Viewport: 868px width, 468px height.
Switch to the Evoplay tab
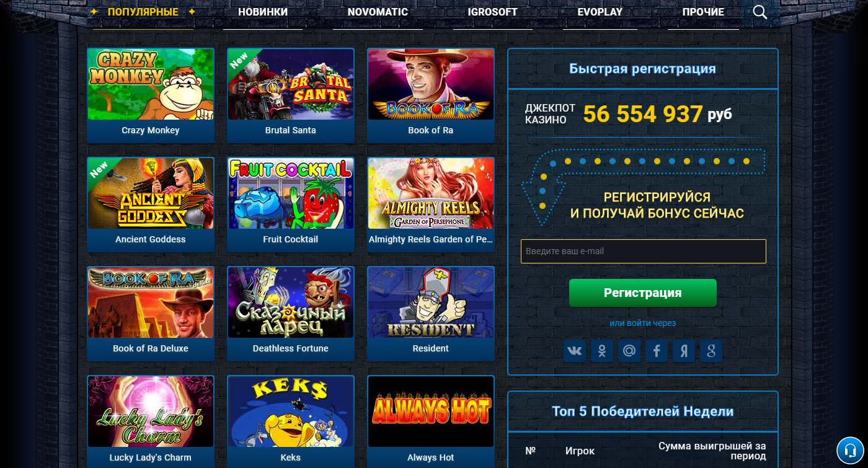(x=600, y=12)
